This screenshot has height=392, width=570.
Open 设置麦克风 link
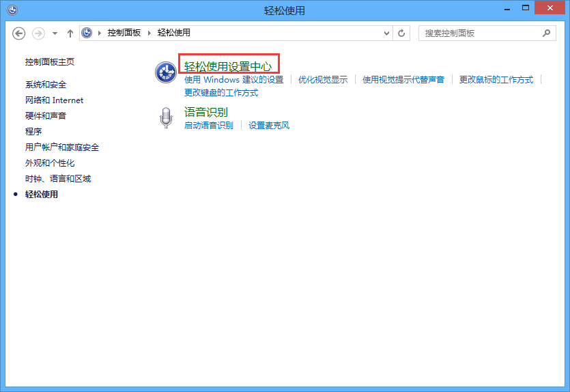coord(269,126)
